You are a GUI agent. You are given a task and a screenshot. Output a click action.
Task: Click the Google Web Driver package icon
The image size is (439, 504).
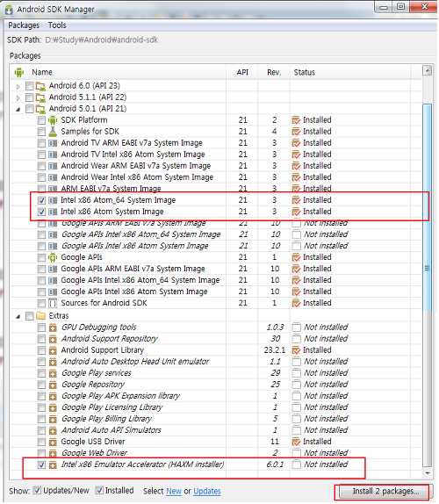(x=53, y=454)
